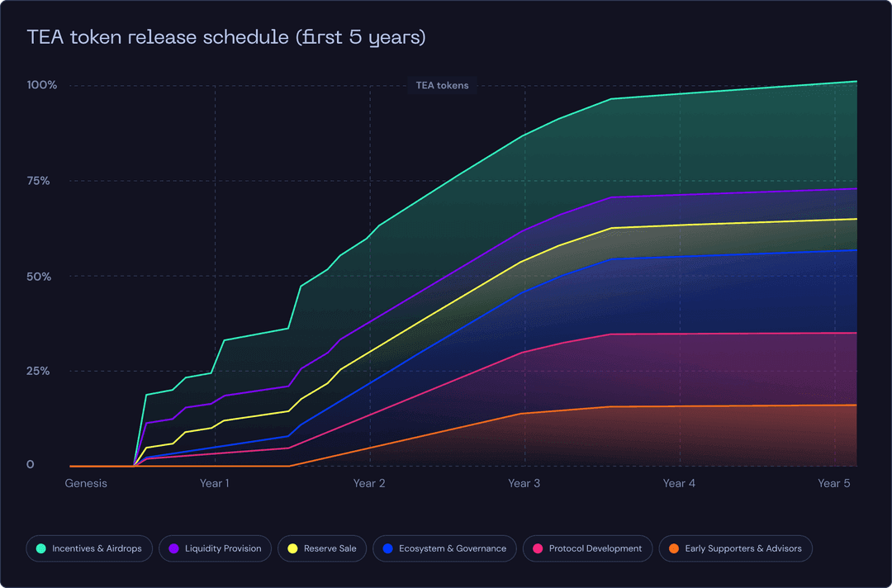
Task: Toggle the Reserve Sale legend pill
Action: pos(322,548)
